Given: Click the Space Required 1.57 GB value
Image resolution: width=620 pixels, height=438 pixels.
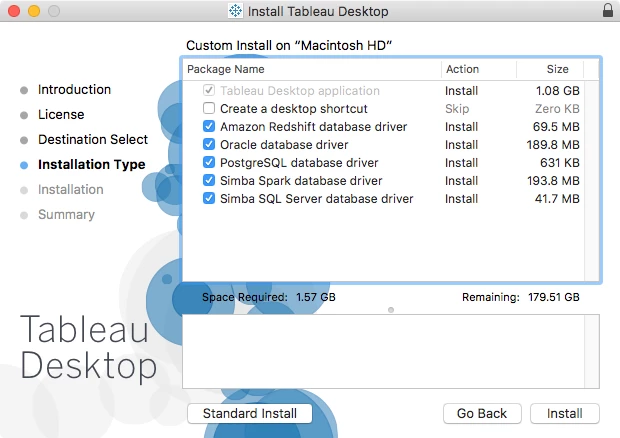Looking at the screenshot, I should pos(316,297).
